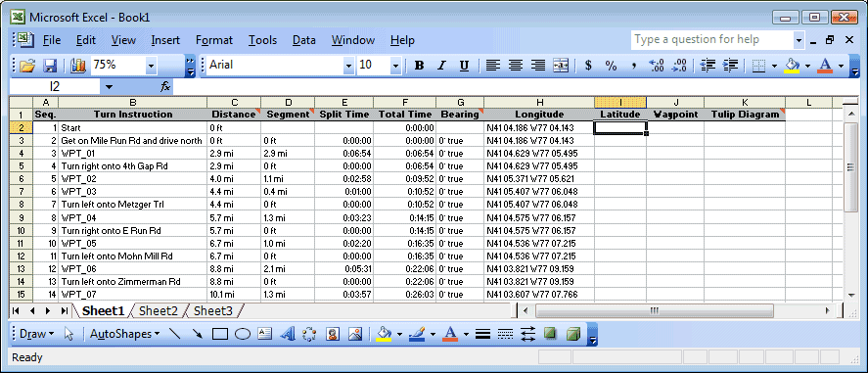Open the Arial font name dropdown
Viewport: 868px width, 373px height.
[x=348, y=66]
